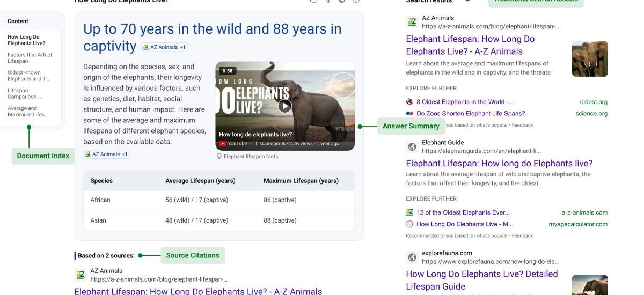Go to 'Oldest Known Elephants' index entry

click(x=28, y=76)
